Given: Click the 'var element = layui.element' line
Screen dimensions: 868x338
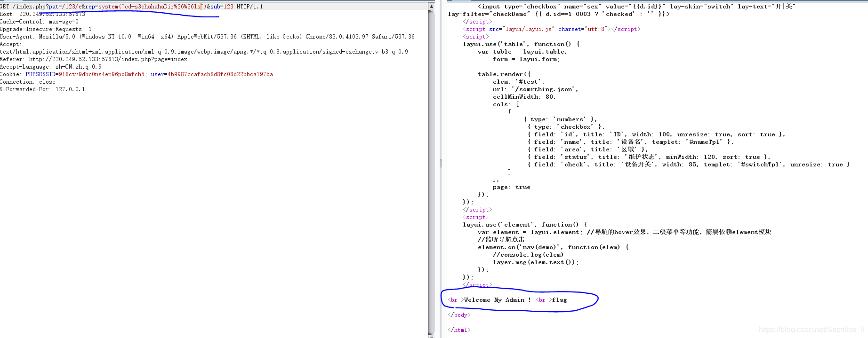Looking at the screenshot, I should click(x=625, y=232).
